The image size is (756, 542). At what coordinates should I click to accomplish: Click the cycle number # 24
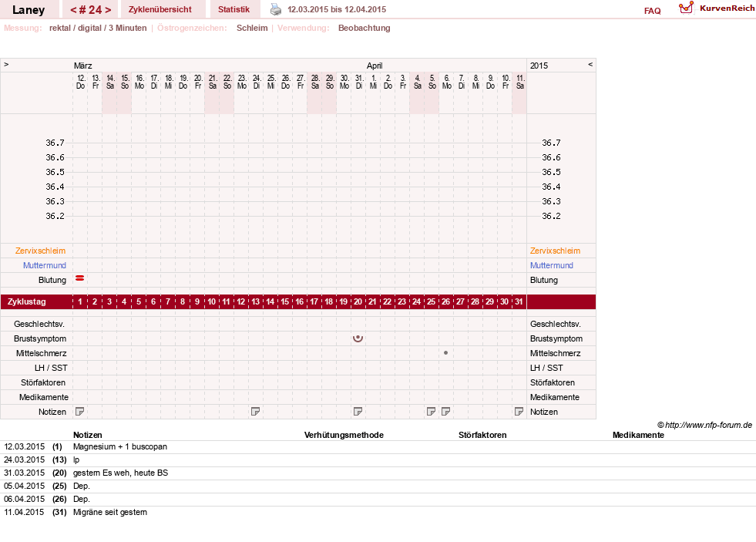(x=91, y=10)
